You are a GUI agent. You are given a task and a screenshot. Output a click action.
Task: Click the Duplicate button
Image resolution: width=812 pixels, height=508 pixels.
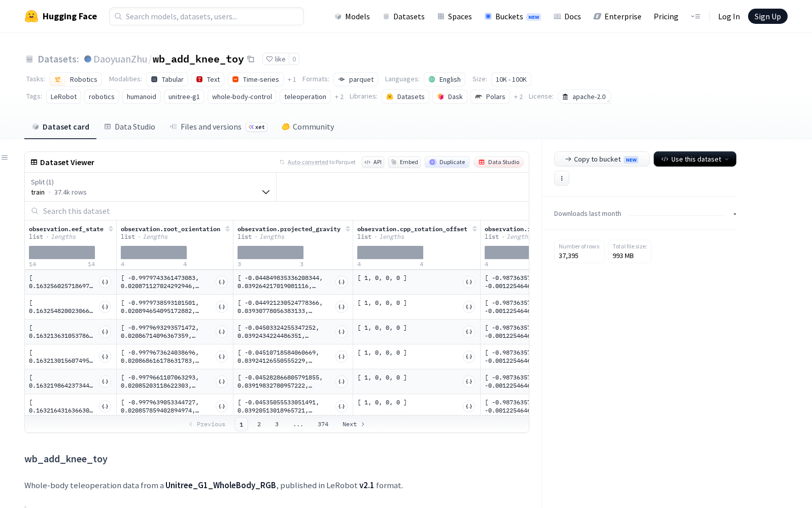click(x=447, y=162)
